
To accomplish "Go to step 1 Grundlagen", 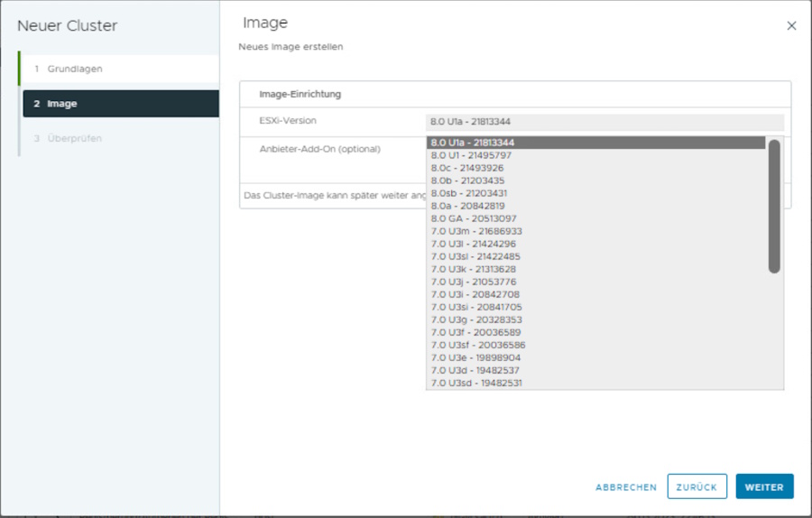I will coord(120,69).
